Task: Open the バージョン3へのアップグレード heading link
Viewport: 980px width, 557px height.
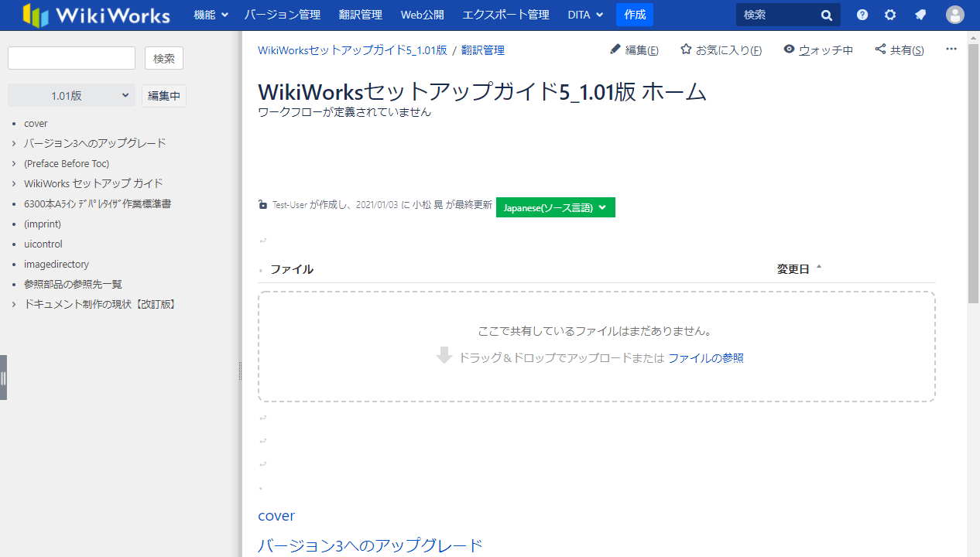Action: pos(370,545)
